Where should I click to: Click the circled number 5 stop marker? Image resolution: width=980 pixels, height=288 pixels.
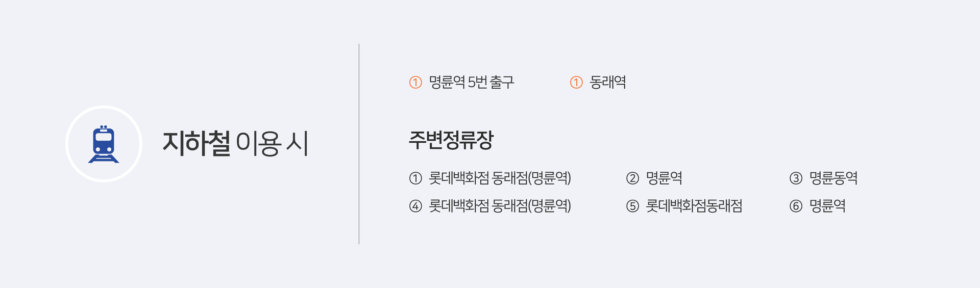coord(632,206)
